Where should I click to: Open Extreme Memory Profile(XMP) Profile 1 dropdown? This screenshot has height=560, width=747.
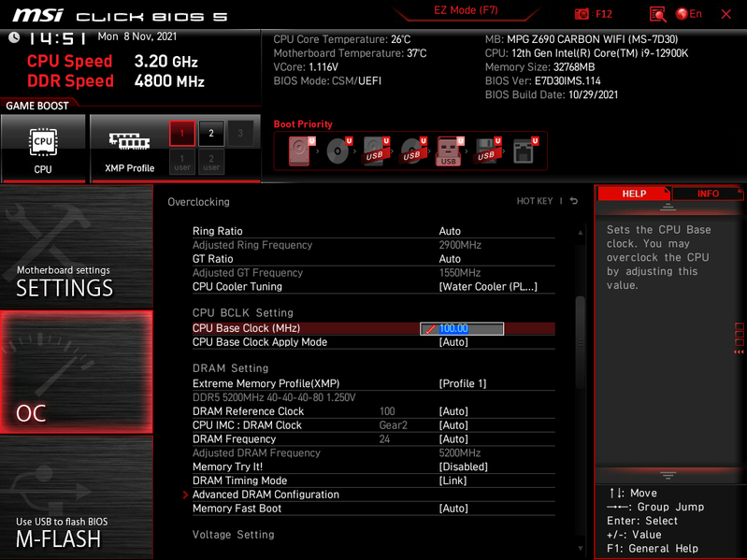pos(463,383)
